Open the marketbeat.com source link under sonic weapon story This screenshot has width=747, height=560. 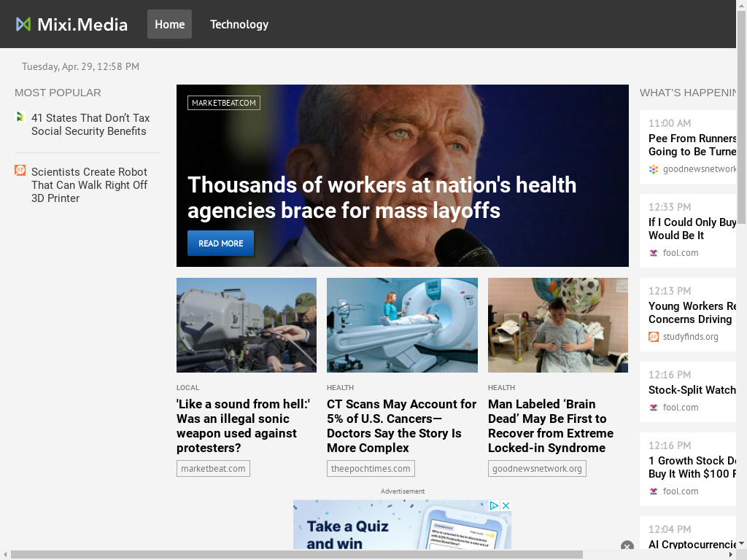tap(213, 469)
